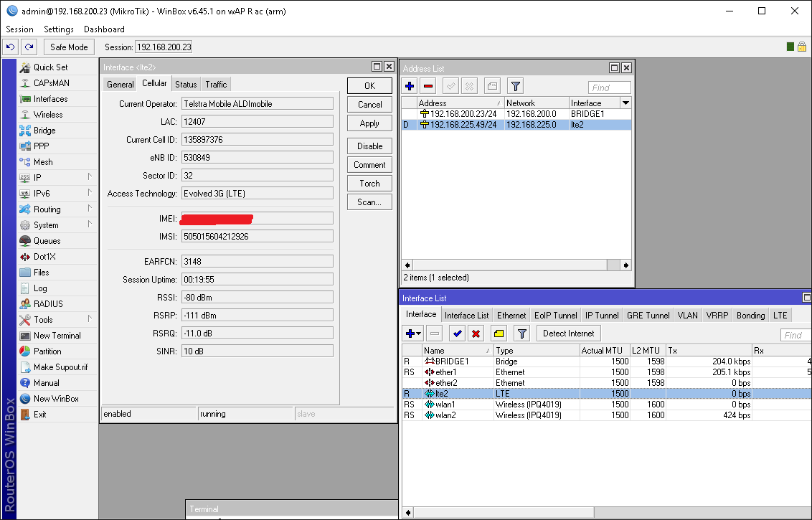Image resolution: width=812 pixels, height=520 pixels.
Task: Open the add interface dropdown arrow
Action: click(x=418, y=334)
